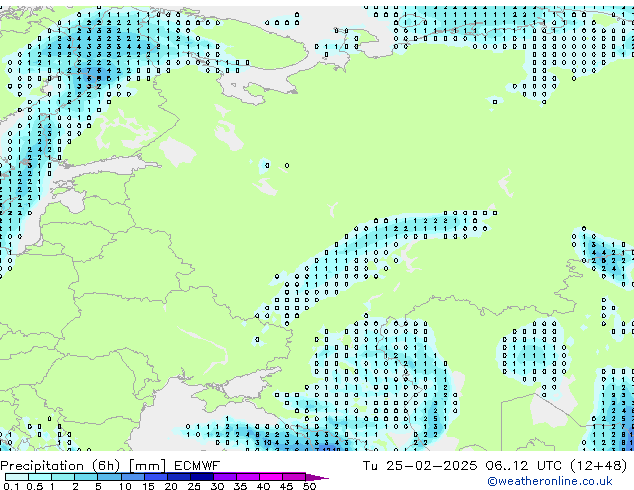Click the 'ECMWF' model label
The height and width of the screenshot is (490, 634).
(x=197, y=466)
